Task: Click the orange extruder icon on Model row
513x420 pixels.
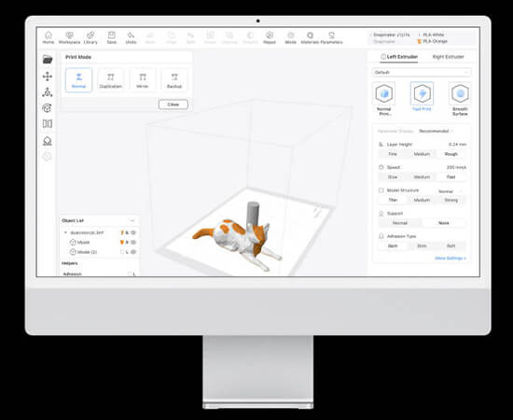Action: [x=122, y=243]
